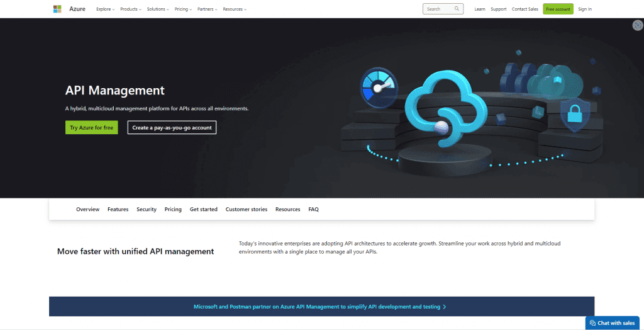Go to the Azure home link
644x330 pixels.
77,9
